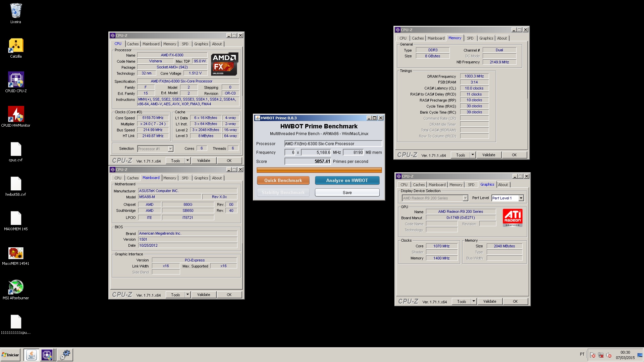The image size is (644, 362).
Task: Open the Iniciar start menu
Action: (x=10, y=355)
